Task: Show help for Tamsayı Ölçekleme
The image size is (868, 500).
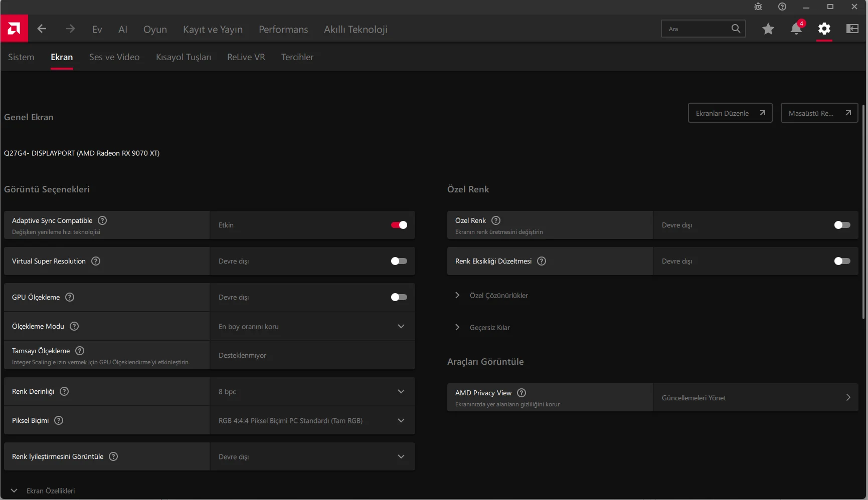Action: 80,351
